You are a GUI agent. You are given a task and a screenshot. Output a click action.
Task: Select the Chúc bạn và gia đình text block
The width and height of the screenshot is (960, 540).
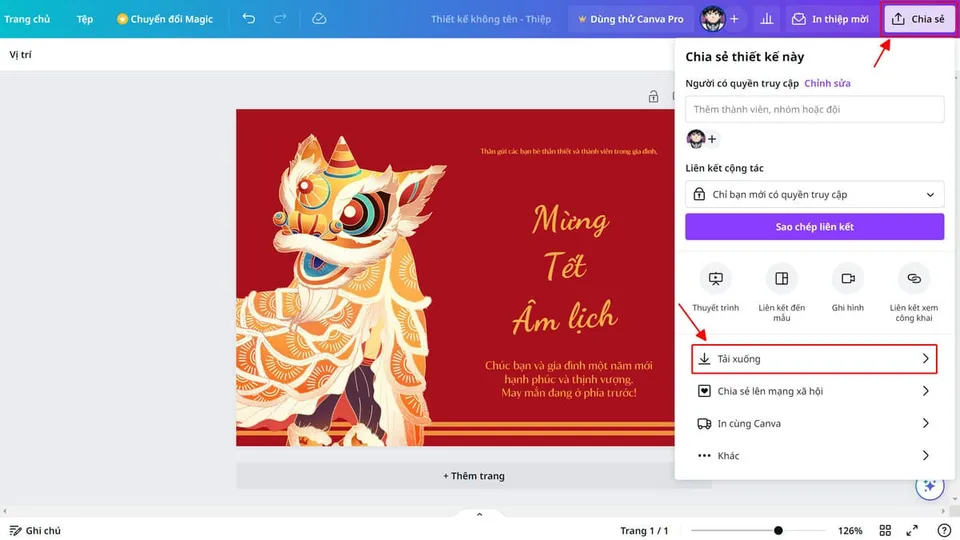click(x=569, y=379)
